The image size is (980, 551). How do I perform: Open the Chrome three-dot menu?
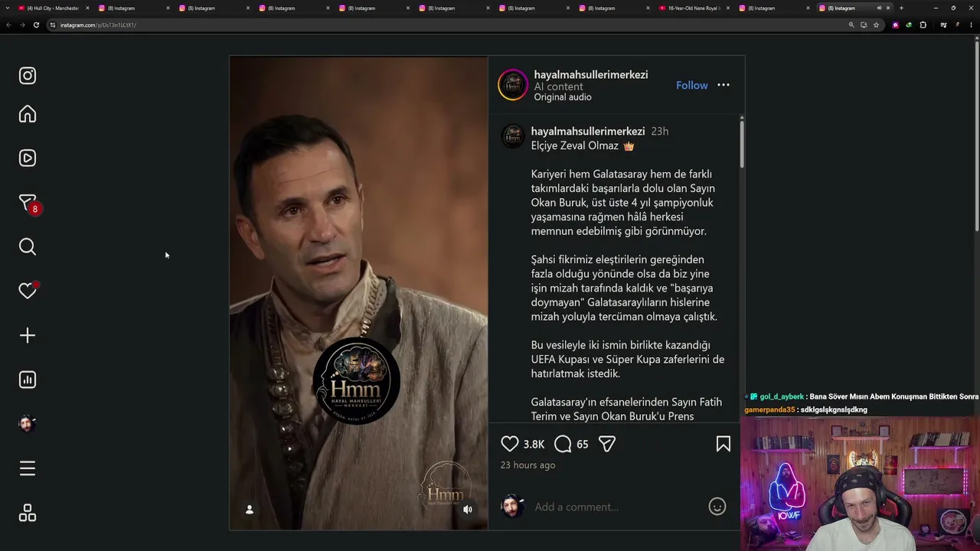coord(970,24)
